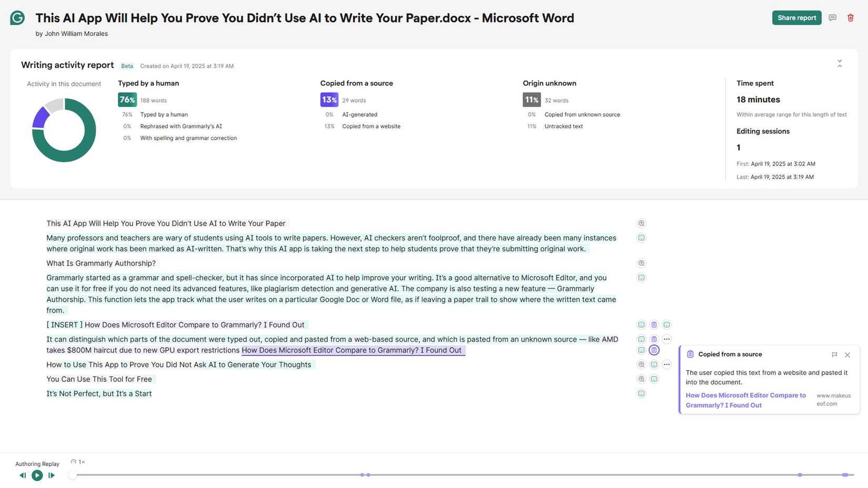Viewport: 868px width, 488px height.
Task: Click the untracked-text icon next to the title line
Action: click(x=641, y=223)
